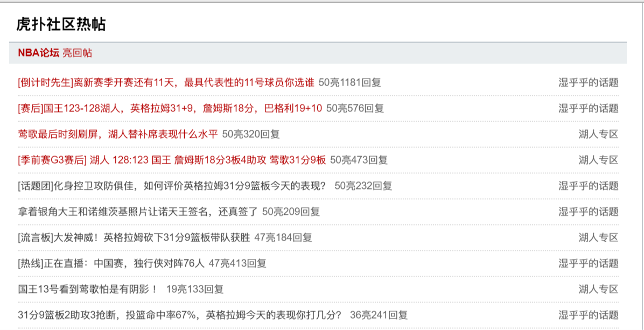Viewport: 644px width, 330px height.
Task: Open the 热线 正在直播 中国赛 post
Action: coord(111,263)
